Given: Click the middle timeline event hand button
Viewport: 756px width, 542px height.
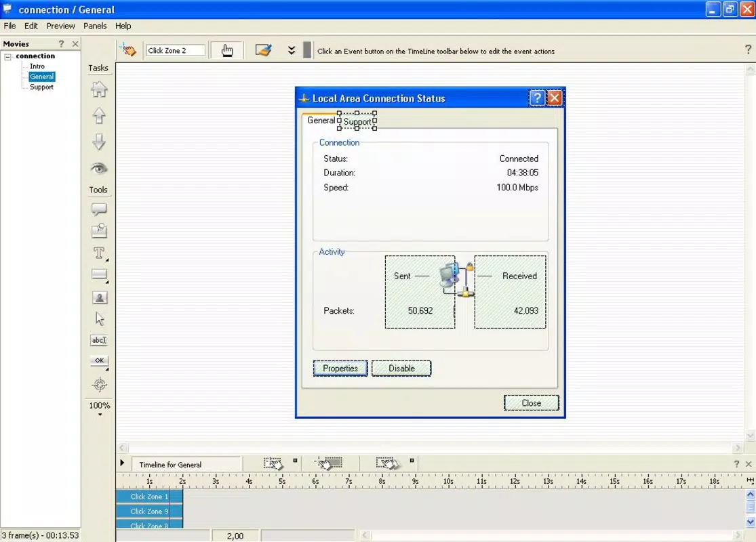Looking at the screenshot, I should coord(330,463).
